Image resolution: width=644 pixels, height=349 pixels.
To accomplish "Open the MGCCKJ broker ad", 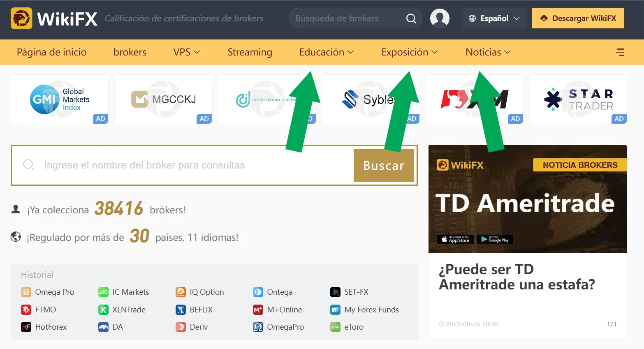I will [x=163, y=99].
